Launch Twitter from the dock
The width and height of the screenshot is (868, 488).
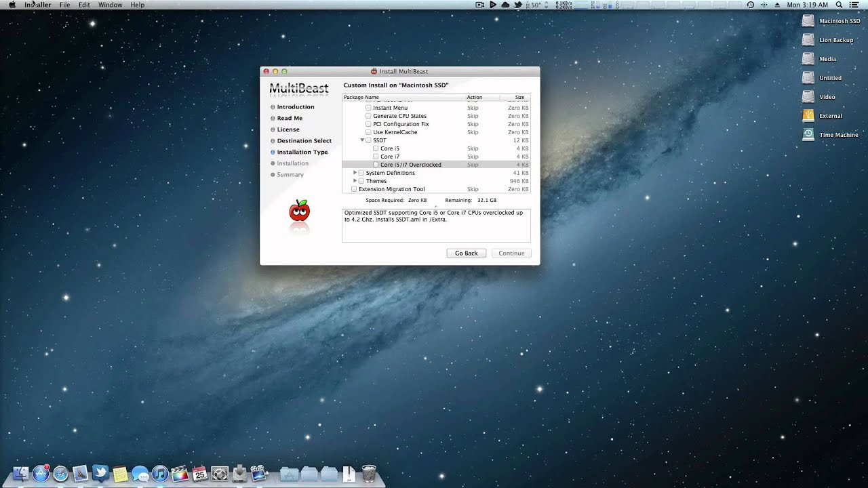tap(100, 473)
